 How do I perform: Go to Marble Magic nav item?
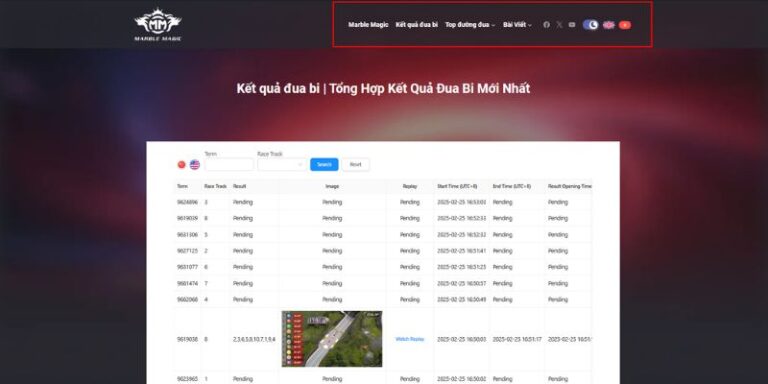(368, 24)
